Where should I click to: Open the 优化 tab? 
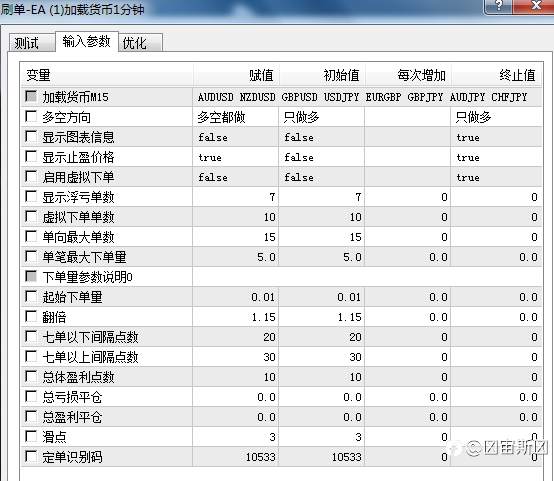pos(140,43)
